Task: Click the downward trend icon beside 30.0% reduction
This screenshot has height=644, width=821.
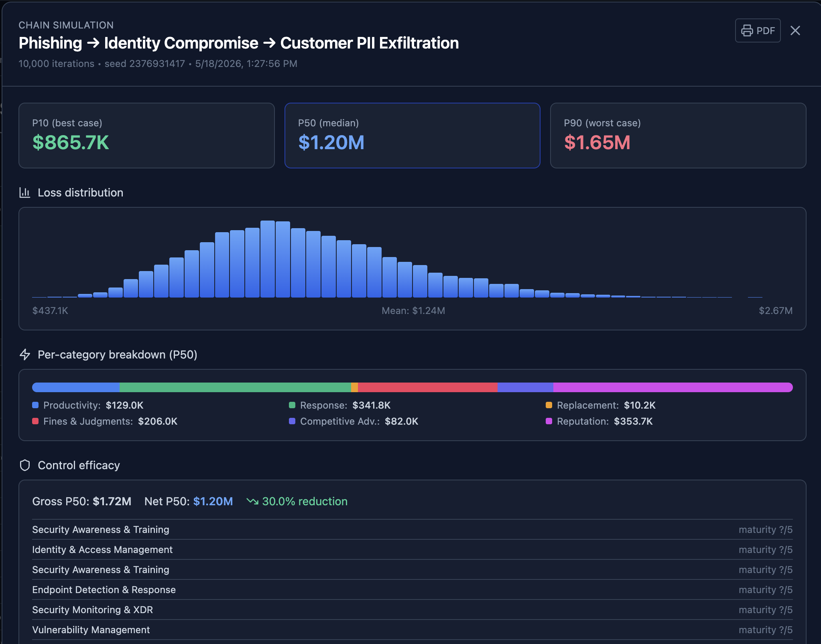Action: [252, 501]
